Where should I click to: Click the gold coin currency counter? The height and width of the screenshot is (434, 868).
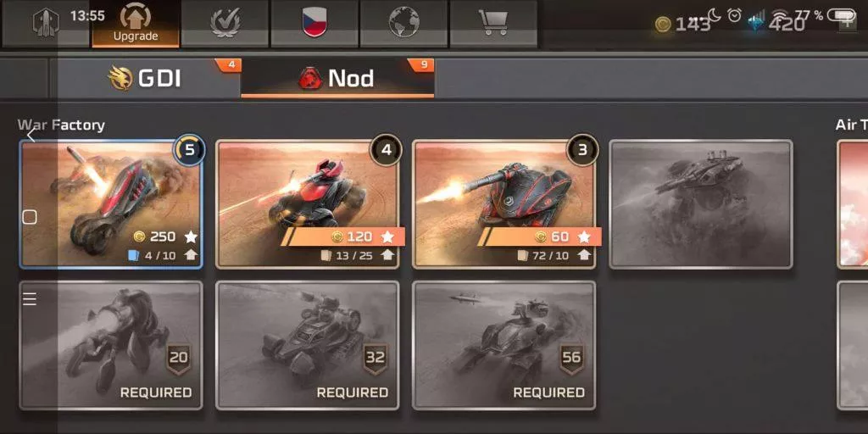point(683,25)
